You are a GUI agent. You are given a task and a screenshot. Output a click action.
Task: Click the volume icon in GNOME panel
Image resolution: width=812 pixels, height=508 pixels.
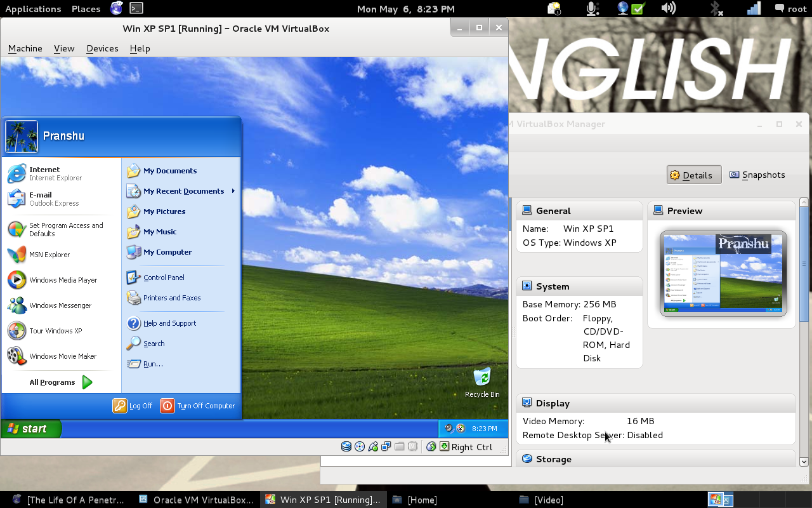pos(668,8)
